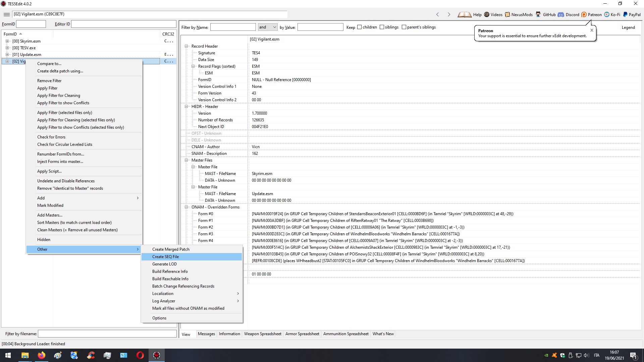This screenshot has height=362, width=644.
Task: Open the Help book icon
Action: click(x=464, y=14)
